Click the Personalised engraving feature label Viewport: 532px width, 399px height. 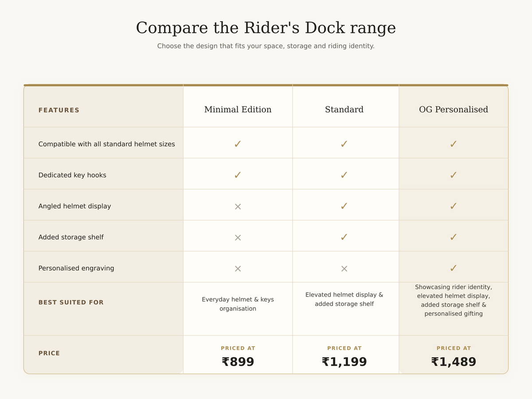[x=76, y=268]
